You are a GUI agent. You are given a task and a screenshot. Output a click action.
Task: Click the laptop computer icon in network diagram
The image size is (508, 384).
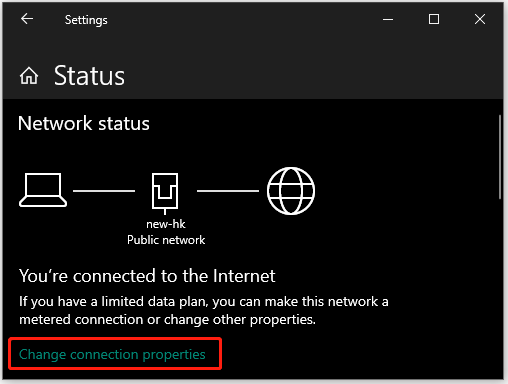43,190
